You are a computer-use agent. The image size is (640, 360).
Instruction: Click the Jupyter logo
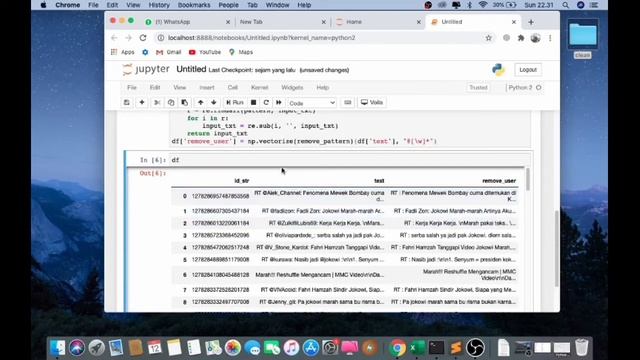pos(146,69)
